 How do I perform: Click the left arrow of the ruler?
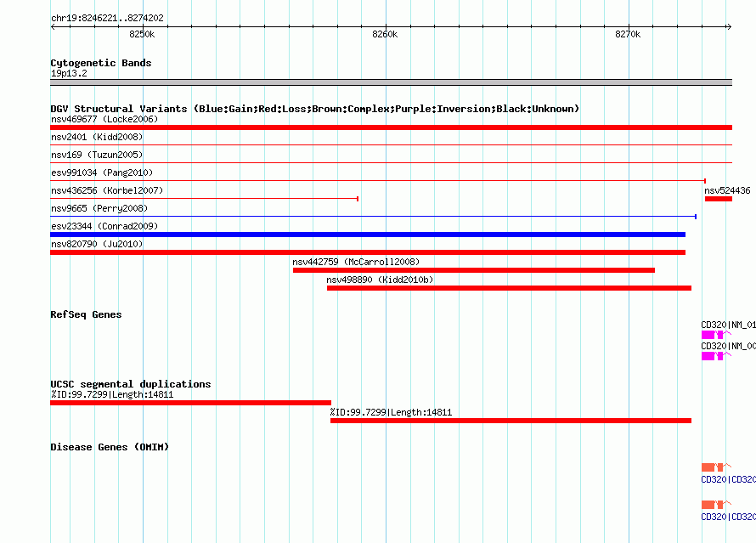click(x=53, y=26)
